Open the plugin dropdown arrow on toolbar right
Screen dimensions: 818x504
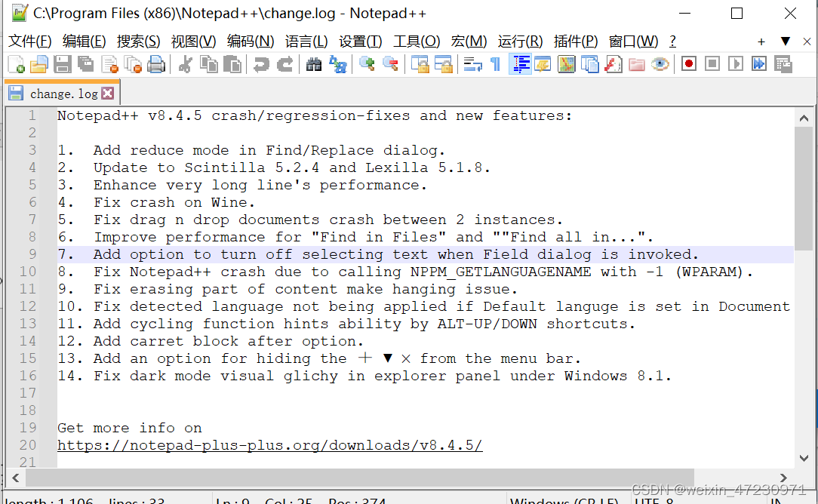(785, 41)
